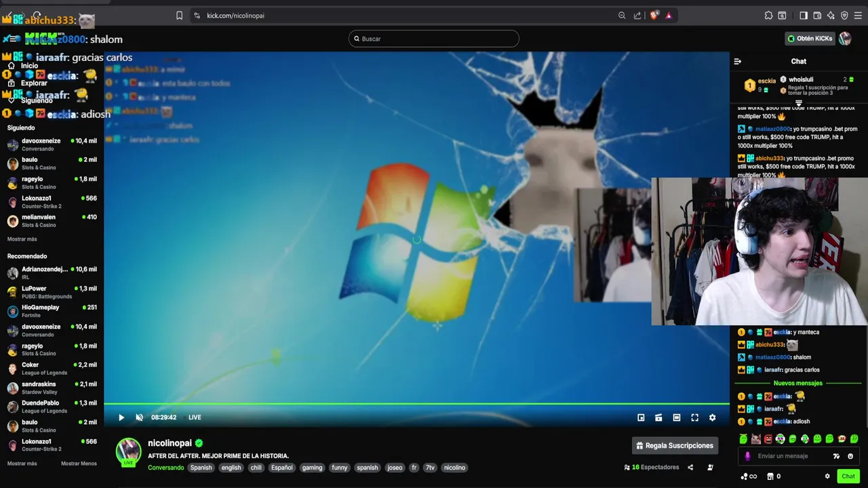868x488 pixels.
Task: Open Brave VPN shield icon
Action: click(x=844, y=16)
